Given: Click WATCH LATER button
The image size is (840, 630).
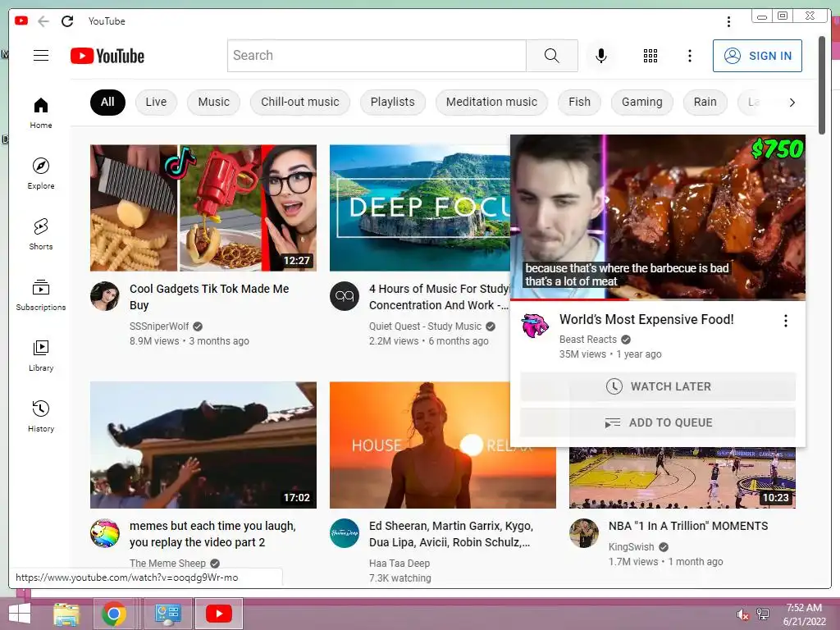Looking at the screenshot, I should 658,386.
